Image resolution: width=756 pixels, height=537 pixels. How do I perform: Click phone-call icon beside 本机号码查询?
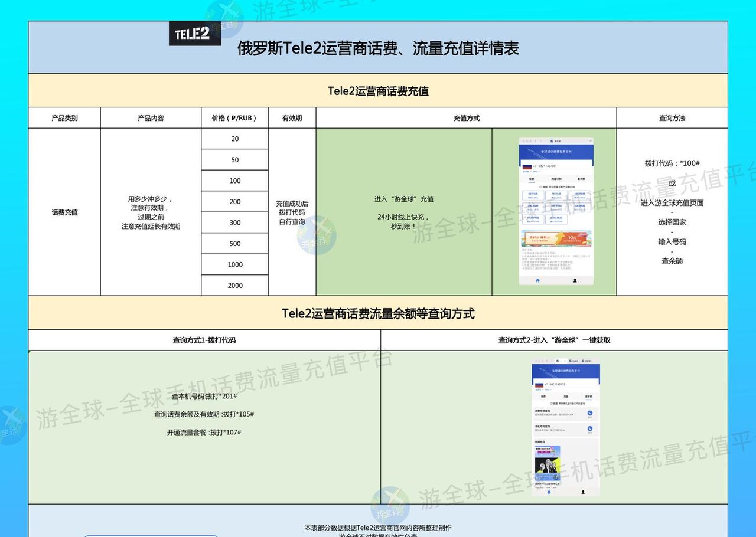coord(590,428)
